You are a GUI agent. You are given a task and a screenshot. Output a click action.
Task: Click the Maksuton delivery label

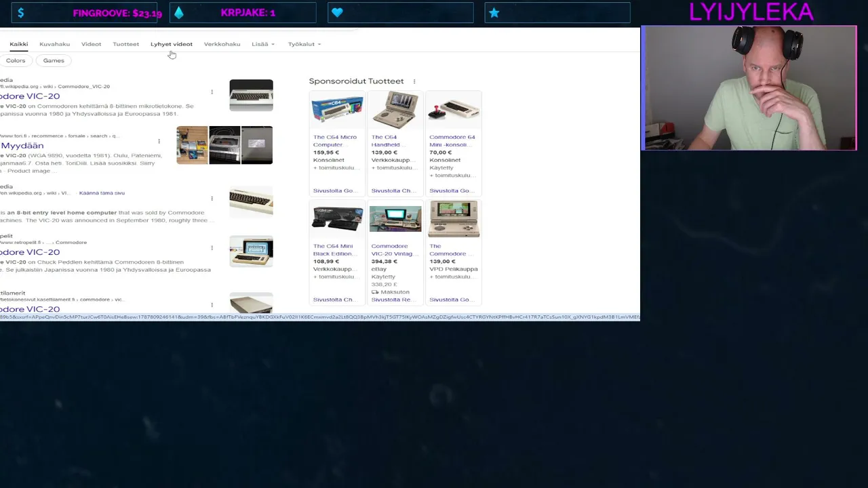click(395, 292)
